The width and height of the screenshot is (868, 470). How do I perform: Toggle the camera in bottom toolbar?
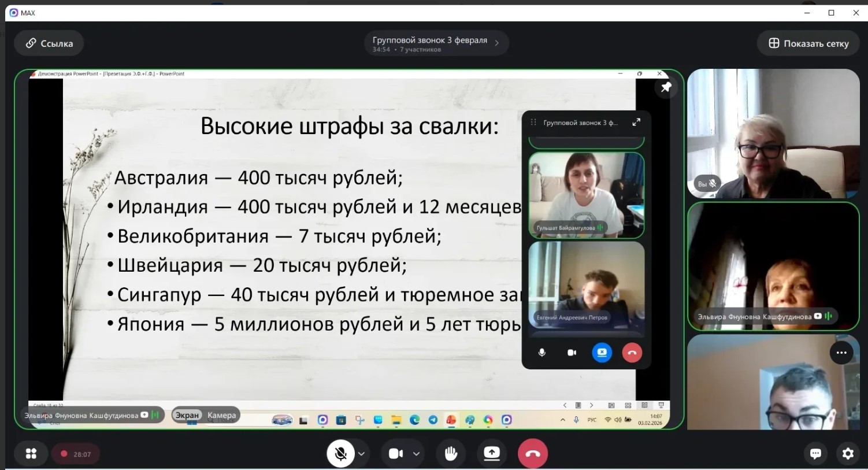(x=396, y=454)
